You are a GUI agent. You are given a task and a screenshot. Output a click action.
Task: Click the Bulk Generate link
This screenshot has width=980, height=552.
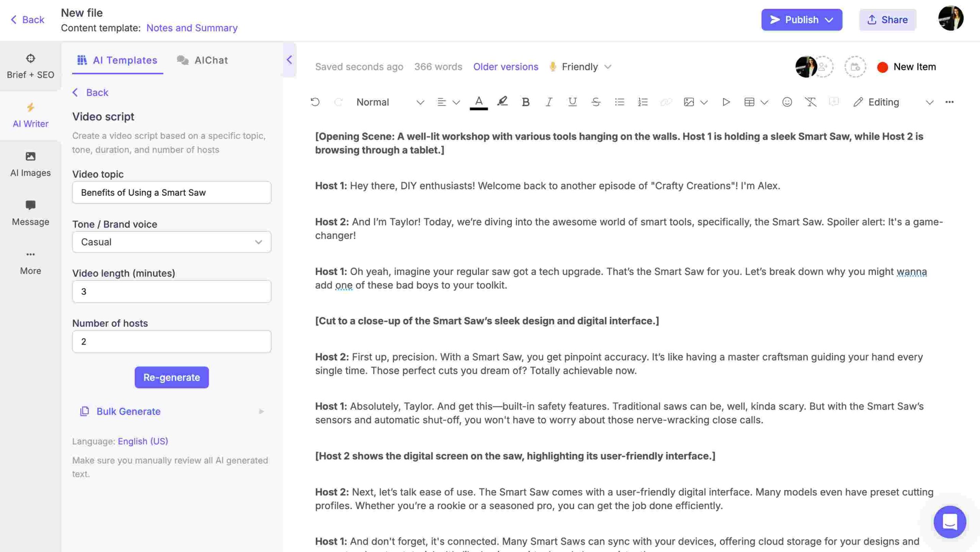click(129, 411)
